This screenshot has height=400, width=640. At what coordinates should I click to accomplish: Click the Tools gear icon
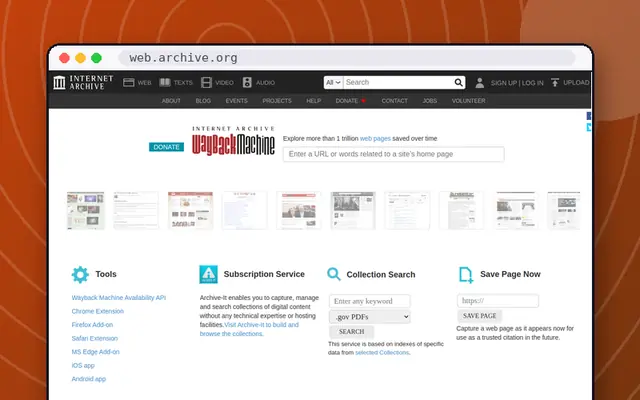pyautogui.click(x=80, y=275)
